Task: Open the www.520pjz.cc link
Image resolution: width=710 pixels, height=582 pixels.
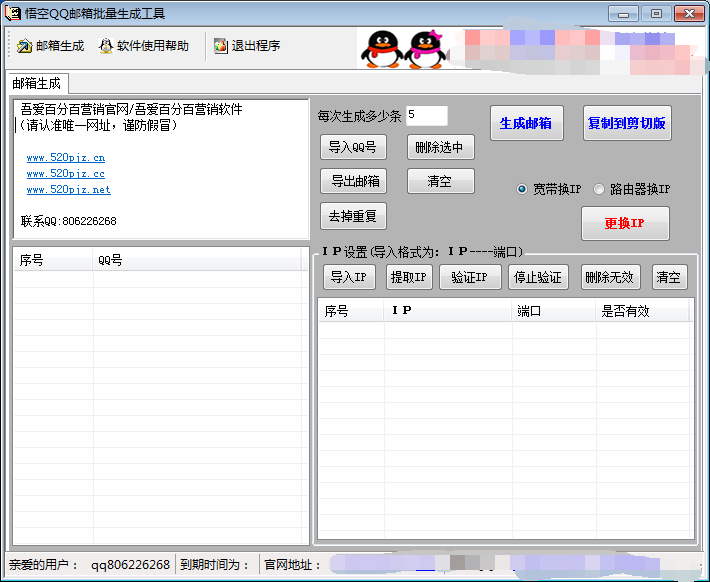Action: tap(66, 173)
